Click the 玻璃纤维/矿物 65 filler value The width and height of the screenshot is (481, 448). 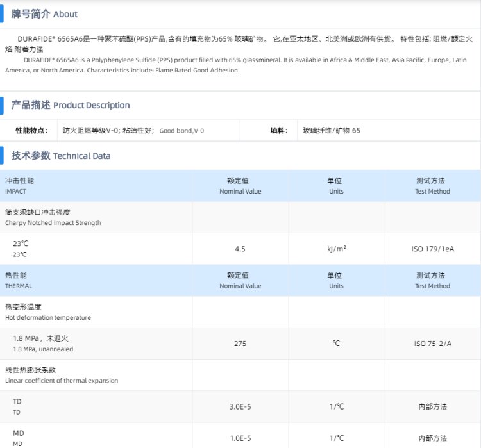(332, 131)
